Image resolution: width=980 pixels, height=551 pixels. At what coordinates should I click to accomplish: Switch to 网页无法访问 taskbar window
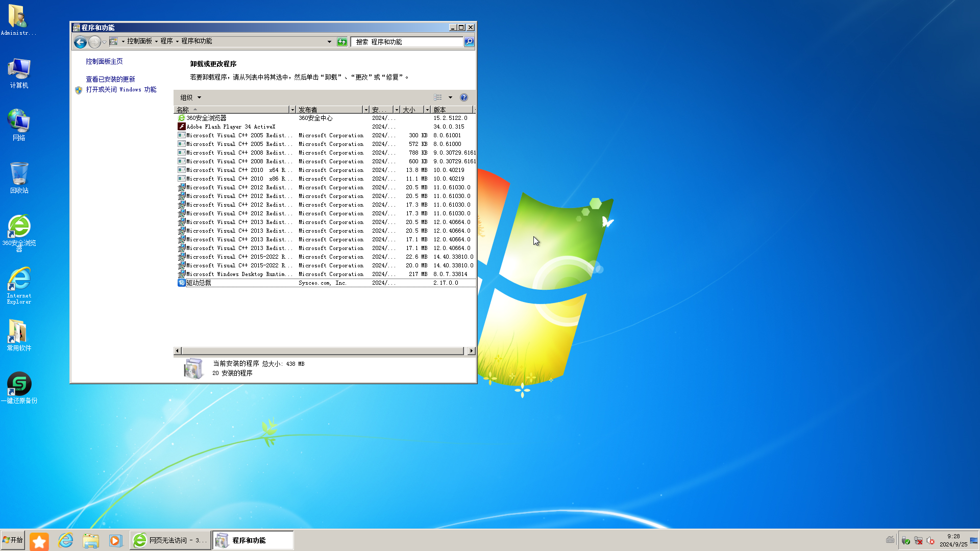[170, 540]
